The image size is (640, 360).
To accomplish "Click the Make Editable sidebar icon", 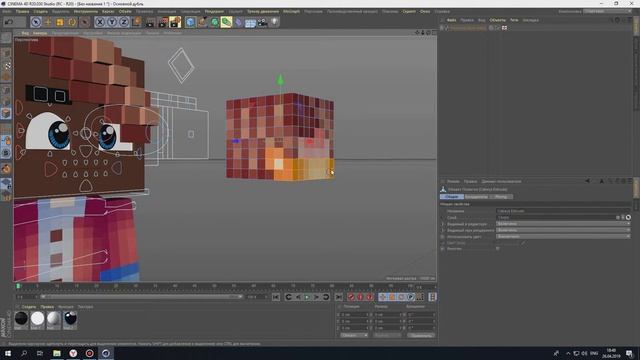I will (6, 38).
